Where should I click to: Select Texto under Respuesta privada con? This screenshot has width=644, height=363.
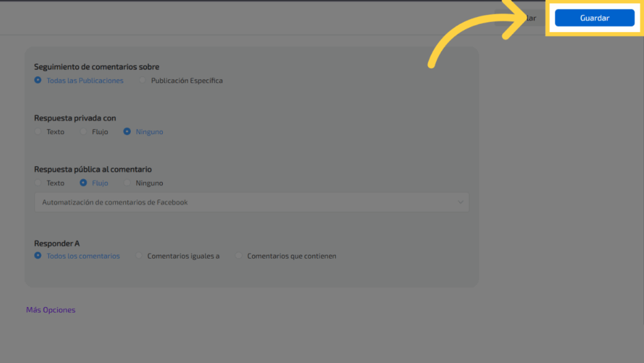(38, 131)
